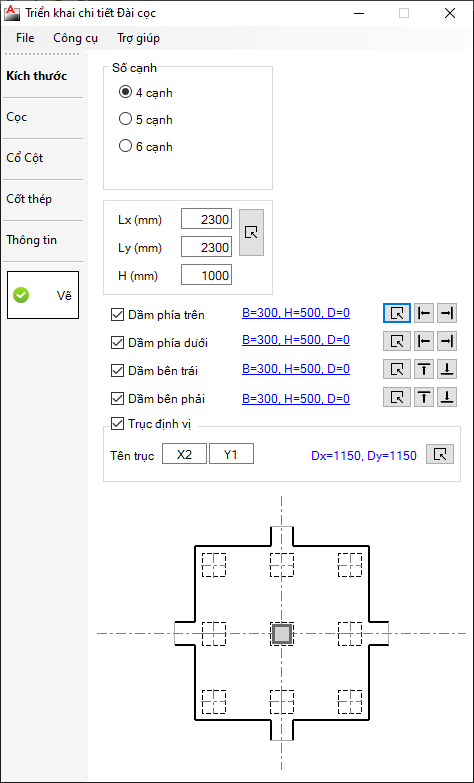This screenshot has height=783, width=474.
Task: Open the File menu
Action: [x=25, y=38]
